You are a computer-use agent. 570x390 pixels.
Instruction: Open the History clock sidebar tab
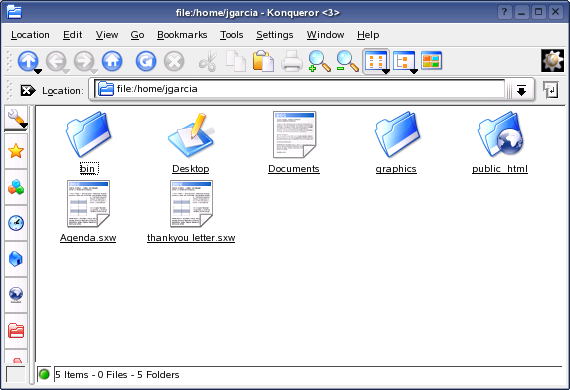click(x=16, y=223)
